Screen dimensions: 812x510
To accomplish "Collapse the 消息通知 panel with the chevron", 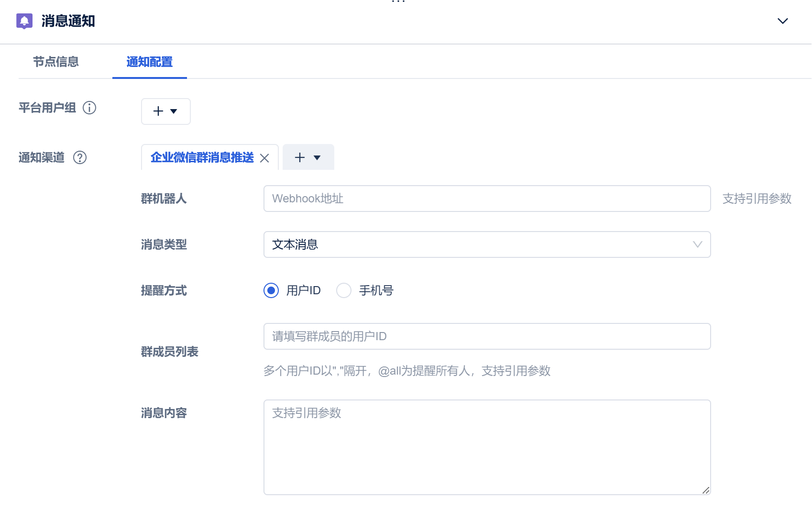I will click(x=782, y=21).
